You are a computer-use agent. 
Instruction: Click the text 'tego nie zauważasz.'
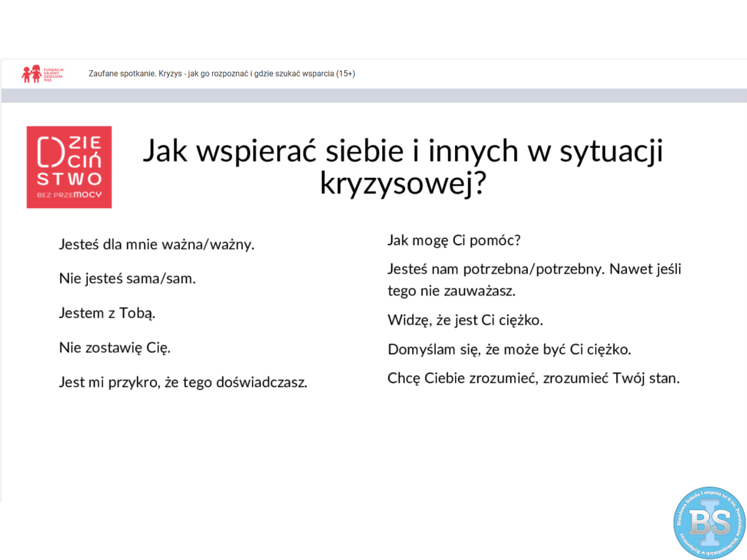451,291
